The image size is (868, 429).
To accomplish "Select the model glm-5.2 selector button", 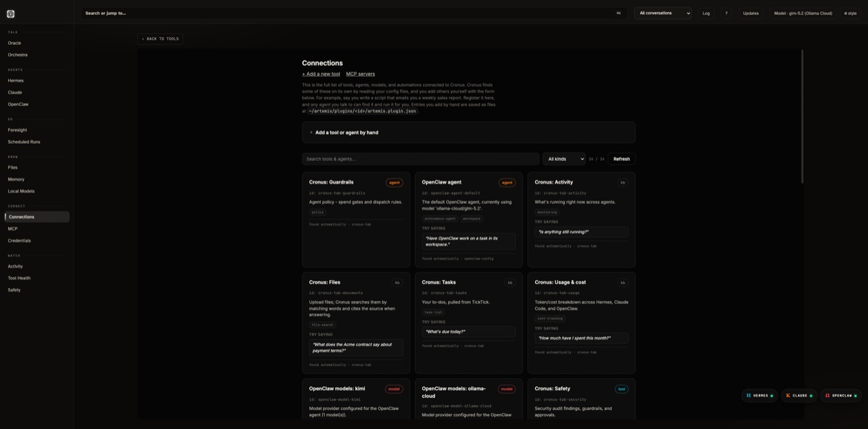I will tap(803, 13).
